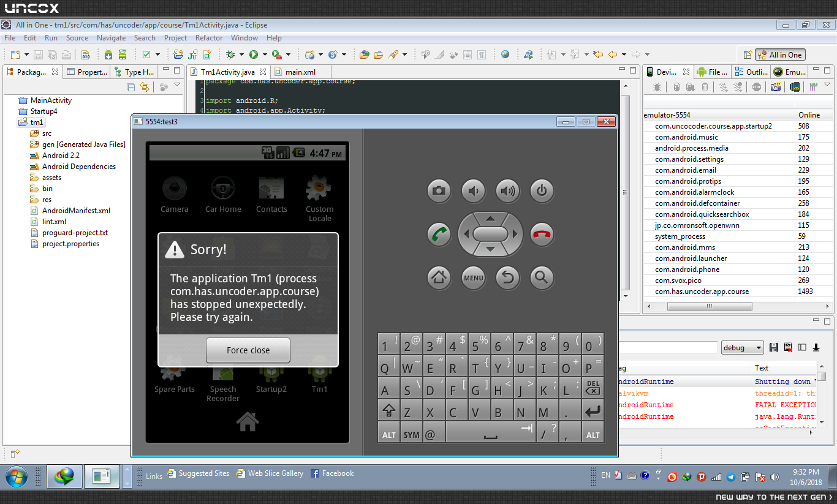Click Web Slice Gallery link
The width and height of the screenshot is (837, 504).
click(270, 473)
